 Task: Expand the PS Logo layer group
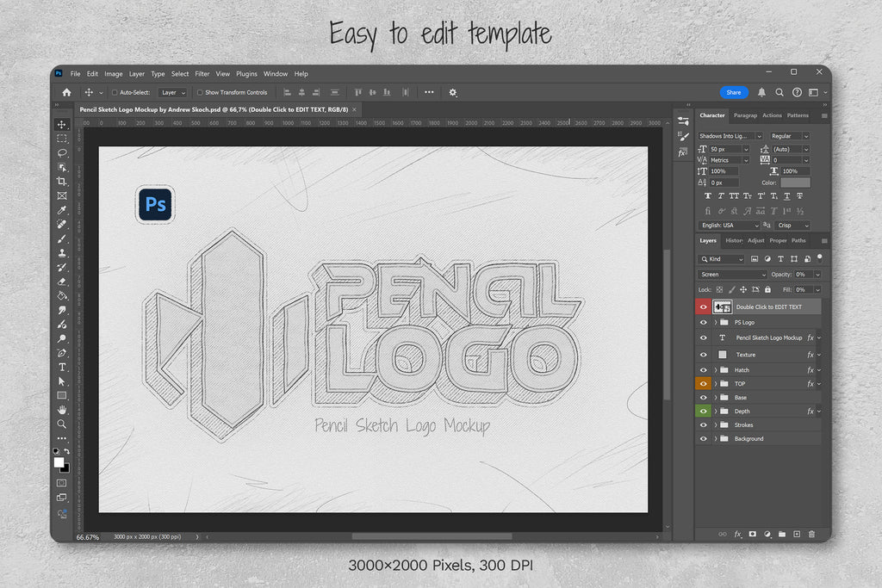(715, 322)
